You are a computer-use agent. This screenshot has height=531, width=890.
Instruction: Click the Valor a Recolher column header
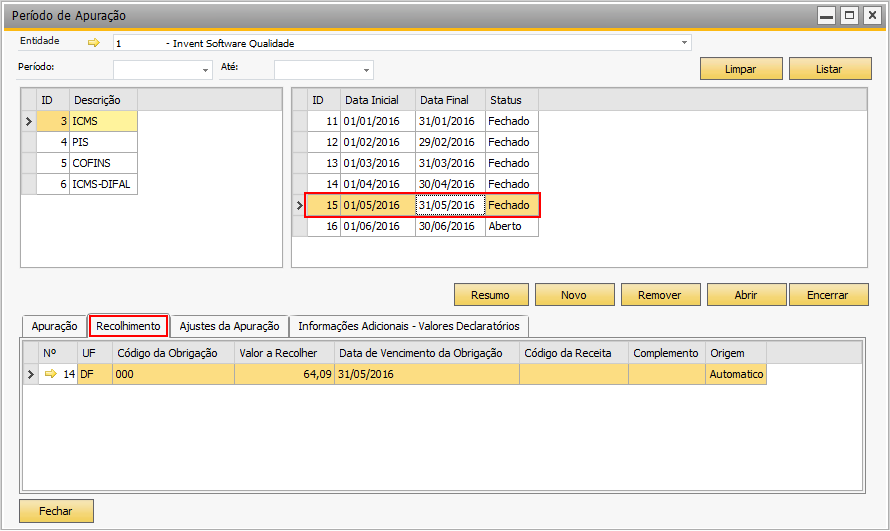pyautogui.click(x=284, y=353)
